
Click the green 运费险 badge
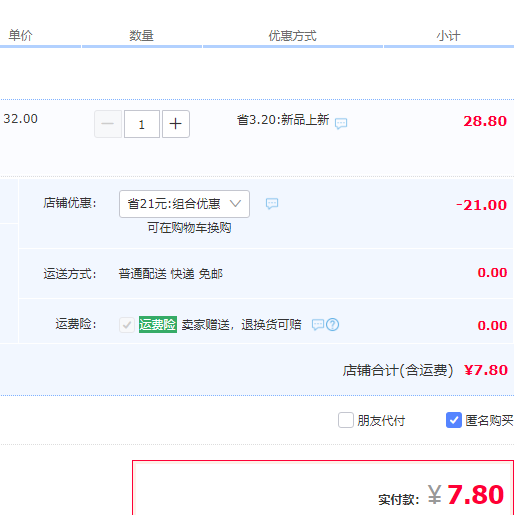click(158, 324)
